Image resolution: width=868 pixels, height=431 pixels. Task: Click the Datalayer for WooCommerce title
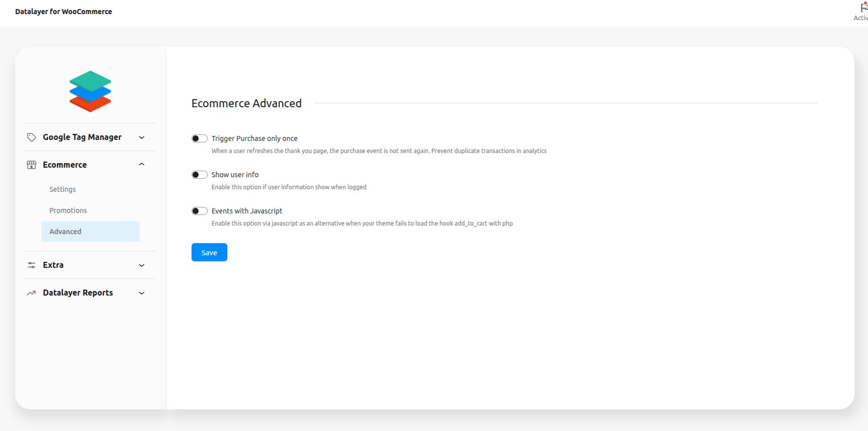coord(64,12)
